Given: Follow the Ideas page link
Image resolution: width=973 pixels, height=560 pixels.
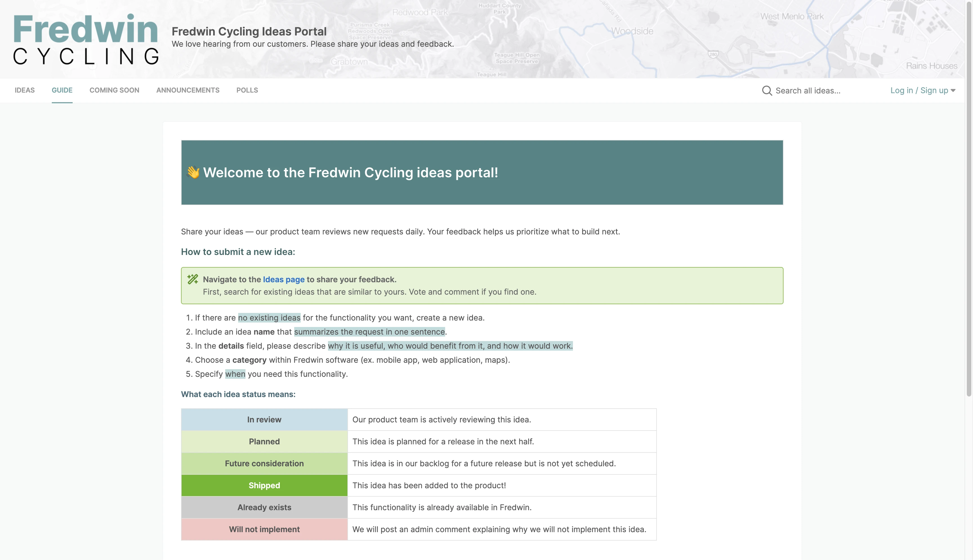Looking at the screenshot, I should (284, 280).
